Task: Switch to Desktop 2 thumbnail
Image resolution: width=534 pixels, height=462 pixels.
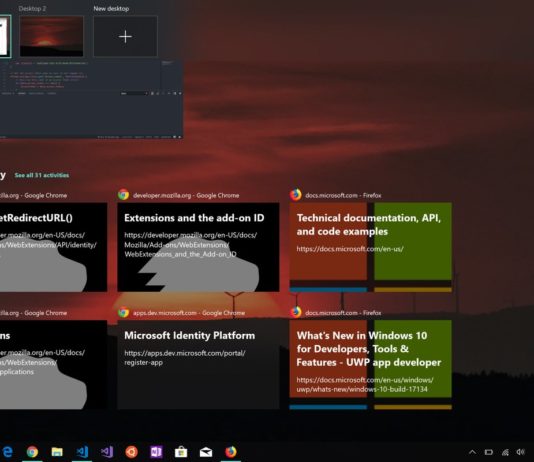Action: (51, 36)
